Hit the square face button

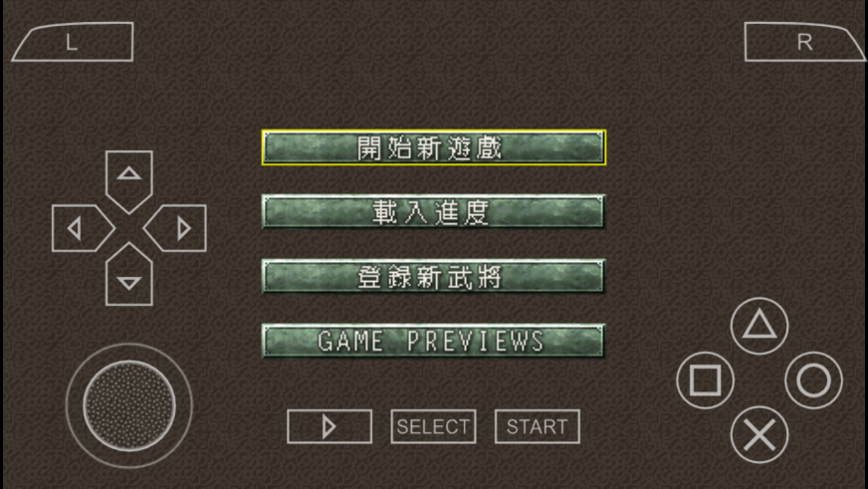[x=705, y=379]
